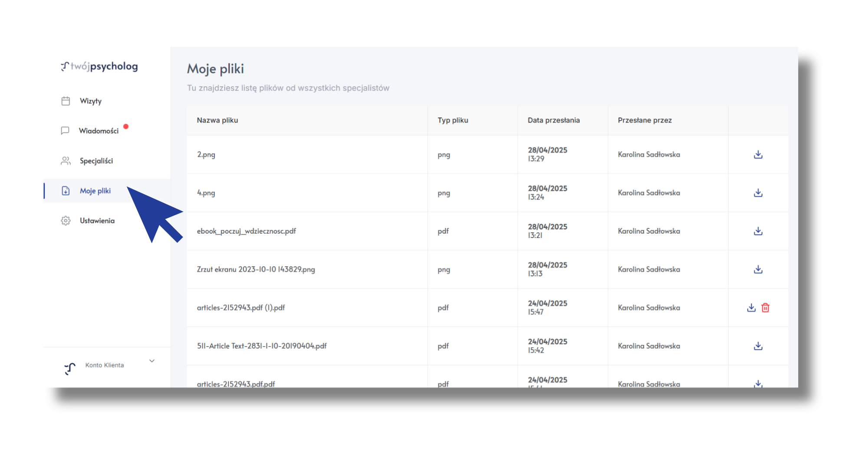This screenshot has height=449, width=868.
Task: Click the Konto Klienta label
Action: tap(105, 365)
